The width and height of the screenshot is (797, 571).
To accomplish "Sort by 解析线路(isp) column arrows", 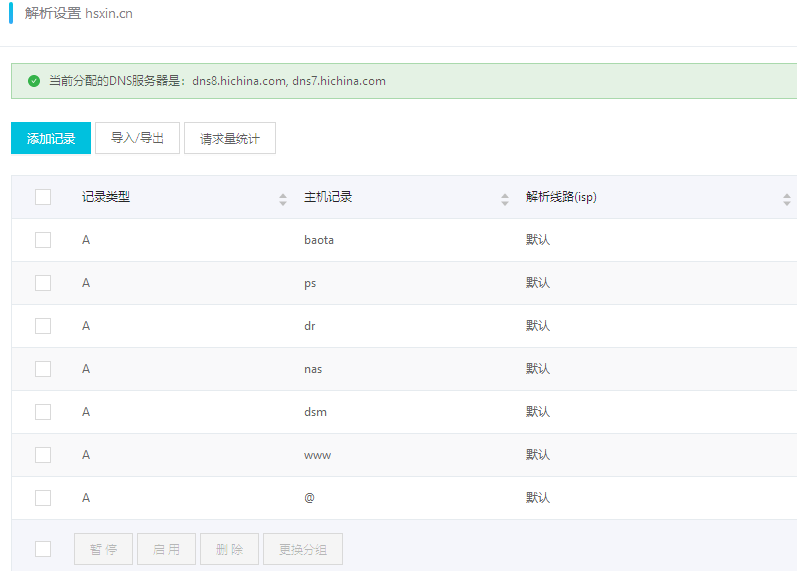I will coord(786,199).
